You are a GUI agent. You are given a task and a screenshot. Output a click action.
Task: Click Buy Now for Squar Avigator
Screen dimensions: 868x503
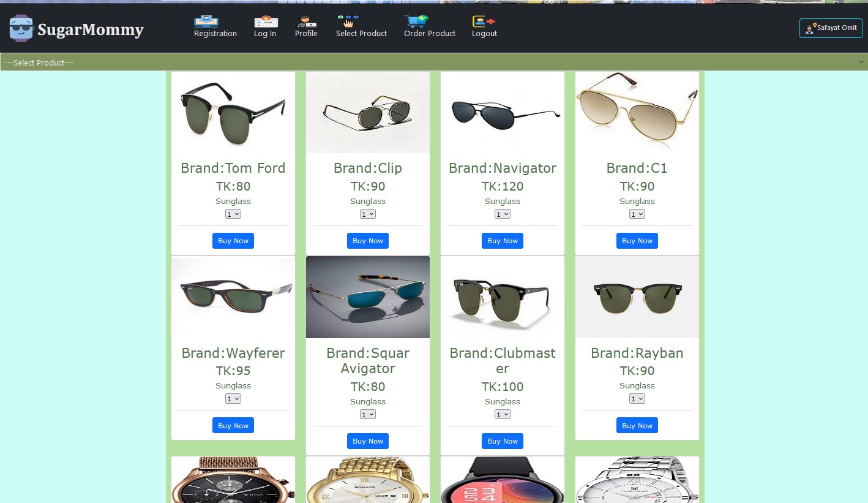(x=368, y=441)
